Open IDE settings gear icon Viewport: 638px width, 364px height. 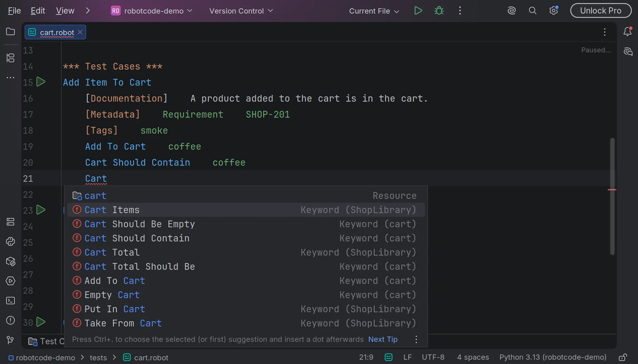pyautogui.click(x=554, y=11)
